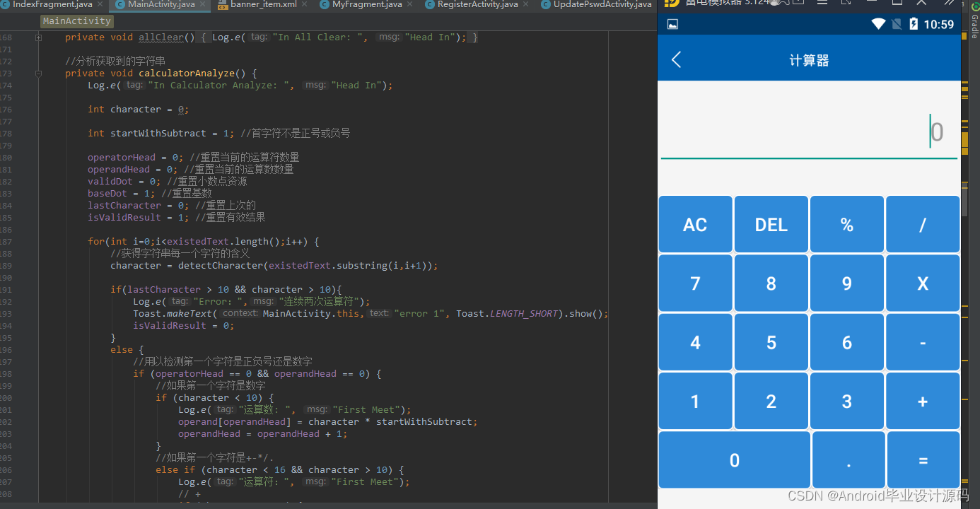Click the Wi-Fi icon in emulator status bar
Screen dimensions: 980x509
coord(878,24)
